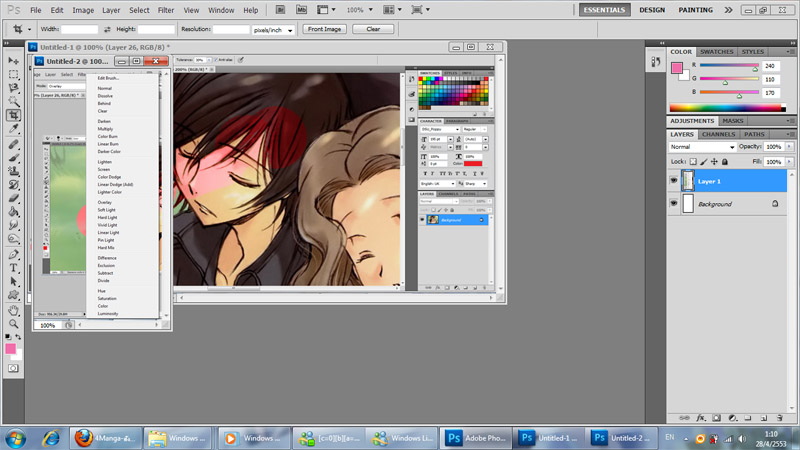Add a layer mask

(x=717, y=418)
